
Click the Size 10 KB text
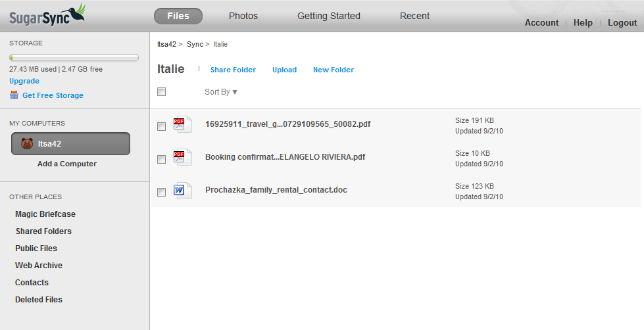pos(472,153)
